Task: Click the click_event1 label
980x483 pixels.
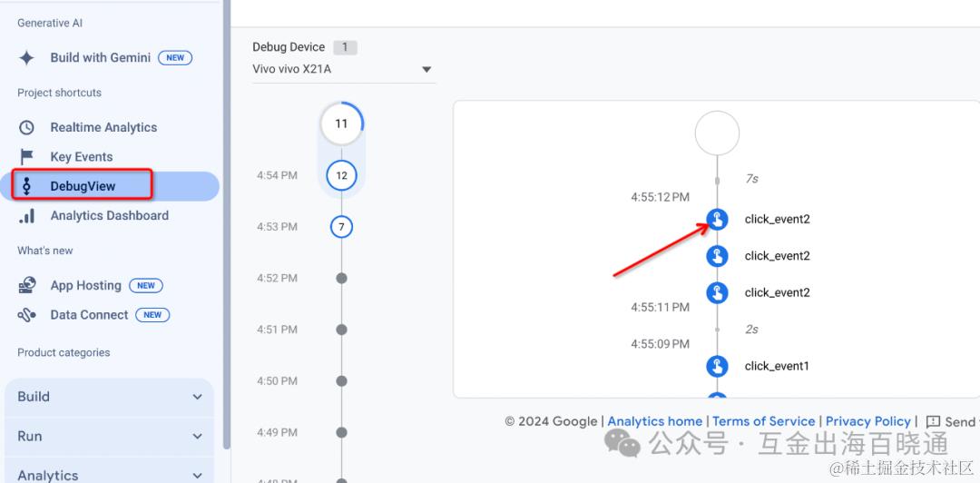Action: [x=777, y=366]
